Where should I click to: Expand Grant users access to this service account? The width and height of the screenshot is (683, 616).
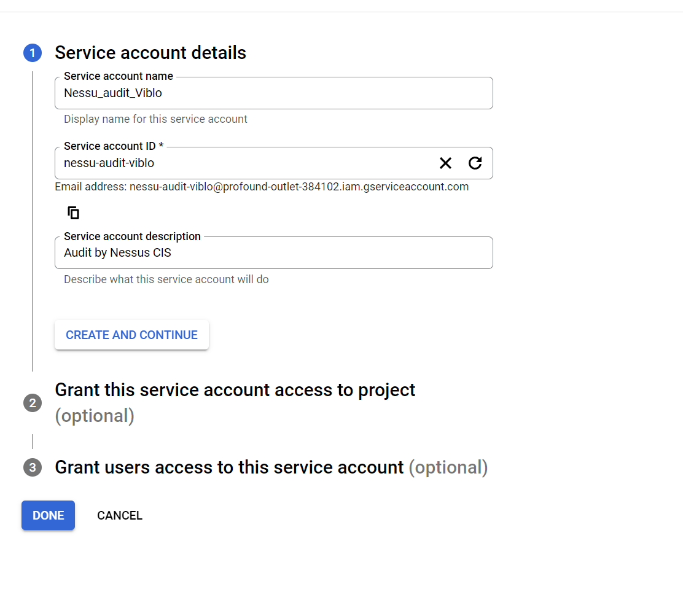[x=229, y=468]
